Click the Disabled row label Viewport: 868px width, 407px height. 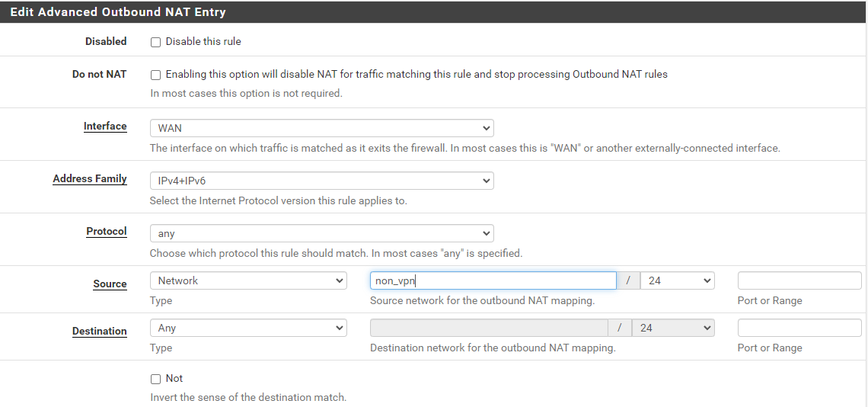pos(106,41)
